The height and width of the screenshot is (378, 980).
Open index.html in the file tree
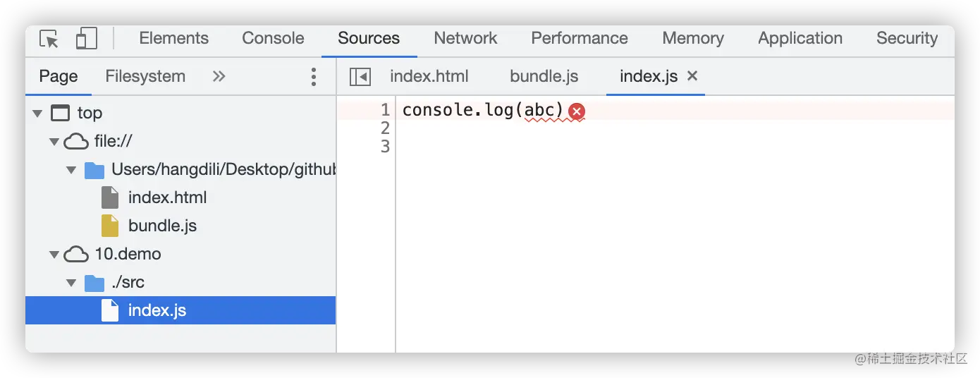tap(167, 197)
